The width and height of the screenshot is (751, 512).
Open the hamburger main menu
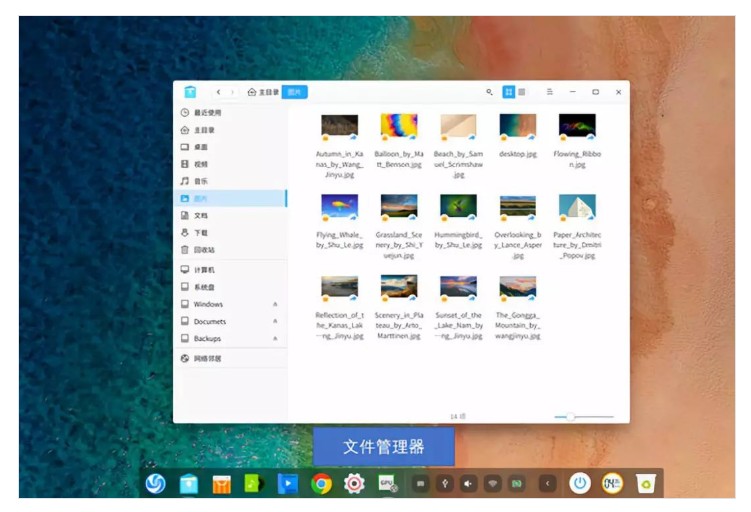coord(549,92)
